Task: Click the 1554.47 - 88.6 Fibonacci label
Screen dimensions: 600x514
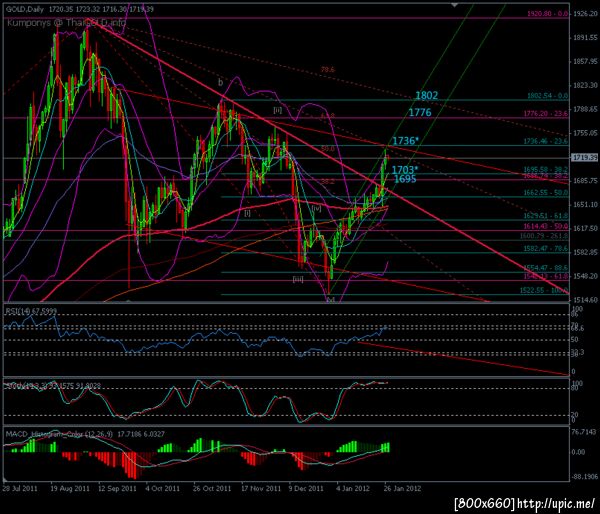Action: (x=546, y=268)
